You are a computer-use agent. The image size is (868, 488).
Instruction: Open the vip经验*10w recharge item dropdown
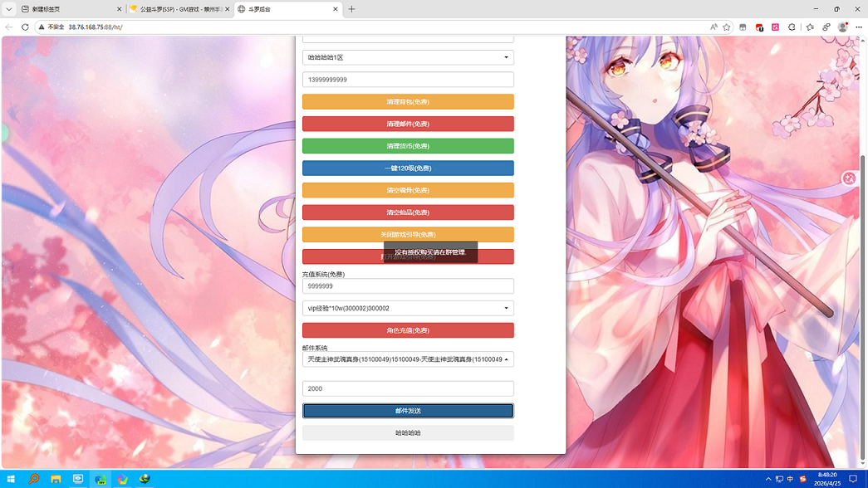pos(408,308)
